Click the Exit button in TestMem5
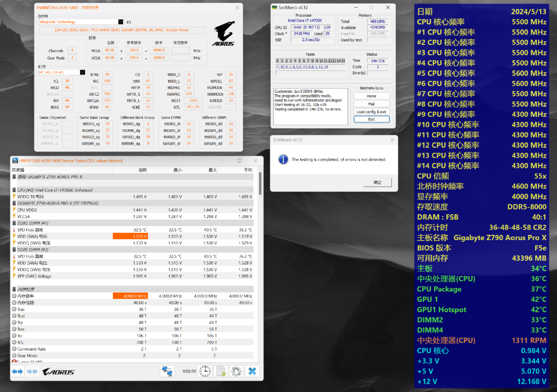The height and width of the screenshot is (392, 557). (371, 120)
